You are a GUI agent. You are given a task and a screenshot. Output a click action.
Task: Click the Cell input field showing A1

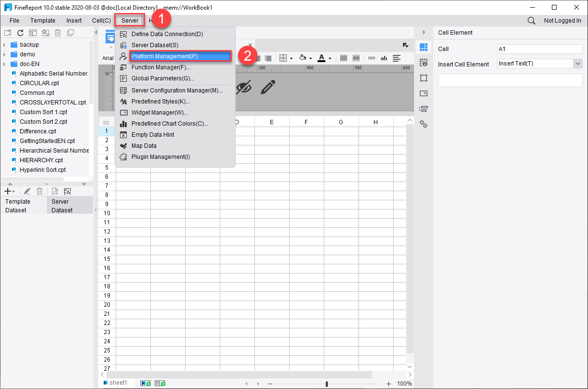pyautogui.click(x=539, y=49)
